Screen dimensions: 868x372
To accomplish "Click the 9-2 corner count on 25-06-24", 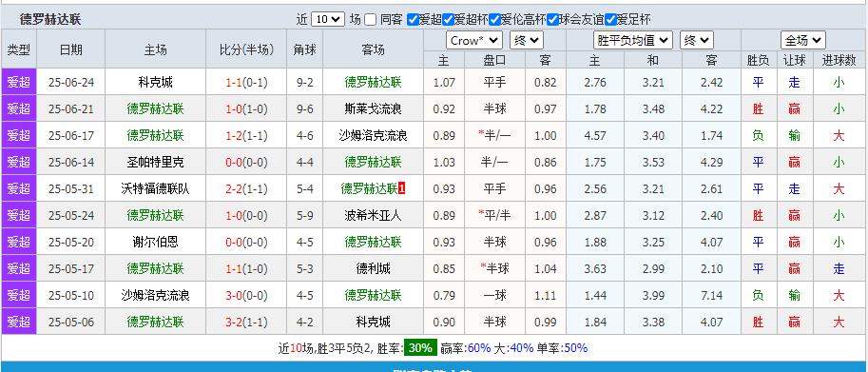I will (304, 83).
